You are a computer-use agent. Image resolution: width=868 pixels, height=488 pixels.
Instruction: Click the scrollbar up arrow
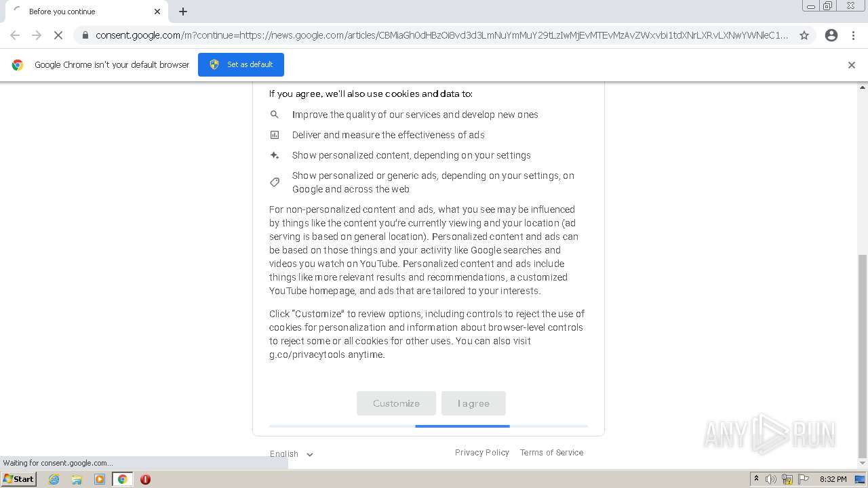[x=863, y=87]
